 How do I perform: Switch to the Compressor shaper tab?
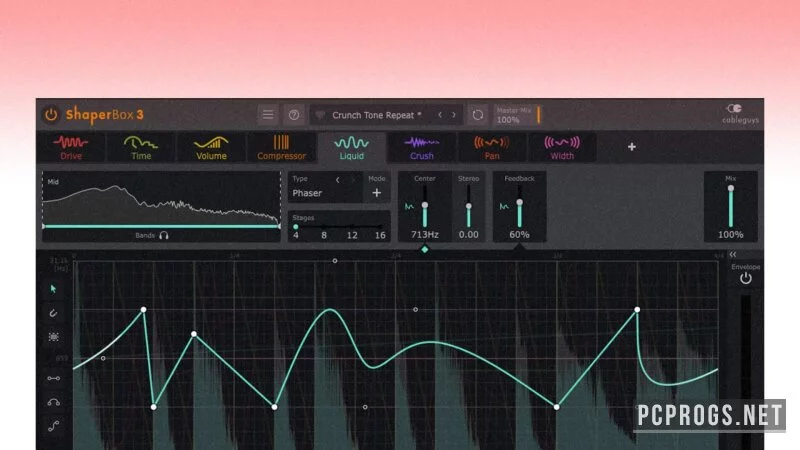[281, 147]
